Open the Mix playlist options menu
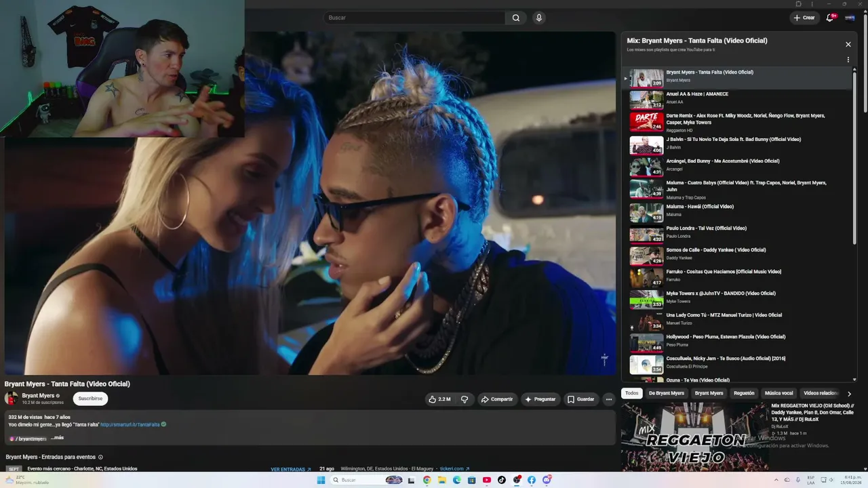Screen dimensions: 868x488 848,60
